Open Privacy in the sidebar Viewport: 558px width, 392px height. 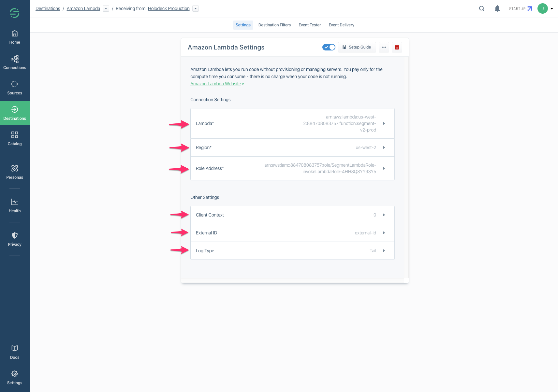tap(15, 240)
